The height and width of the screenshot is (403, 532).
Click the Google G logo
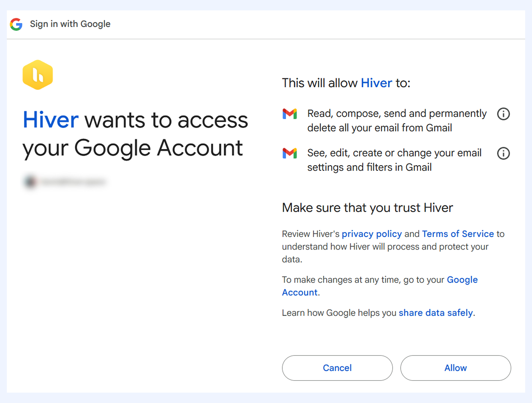coord(16,24)
